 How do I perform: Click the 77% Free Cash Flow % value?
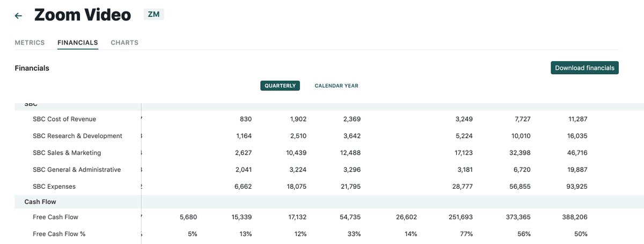[466, 234]
